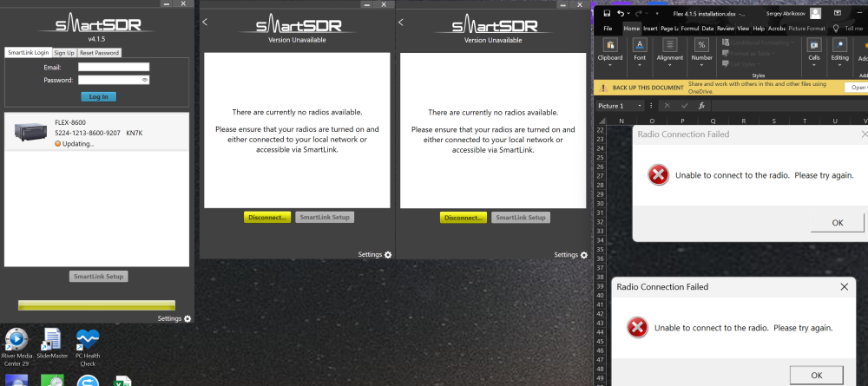Click the formula bar Cancel X icon
The image size is (868, 386).
click(x=667, y=106)
